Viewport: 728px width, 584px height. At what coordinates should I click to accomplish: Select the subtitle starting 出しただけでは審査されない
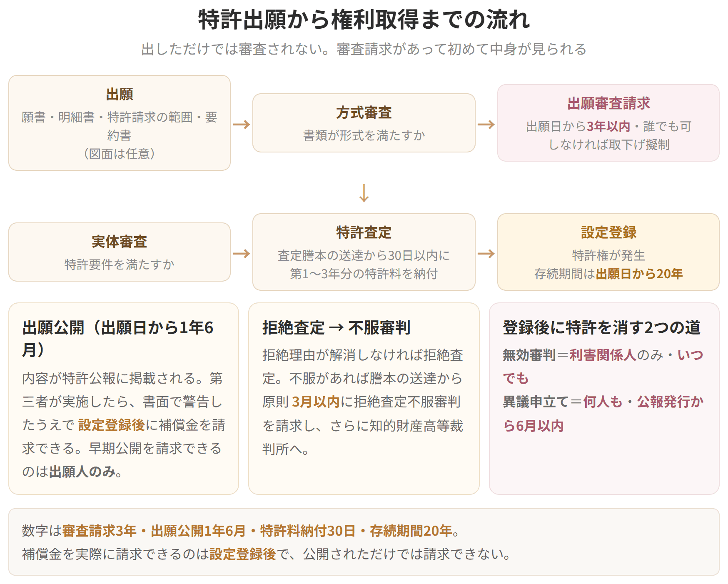coord(364,49)
